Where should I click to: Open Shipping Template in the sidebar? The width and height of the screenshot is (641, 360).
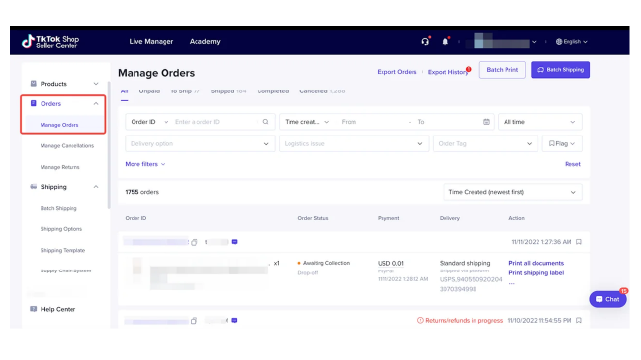point(63,250)
